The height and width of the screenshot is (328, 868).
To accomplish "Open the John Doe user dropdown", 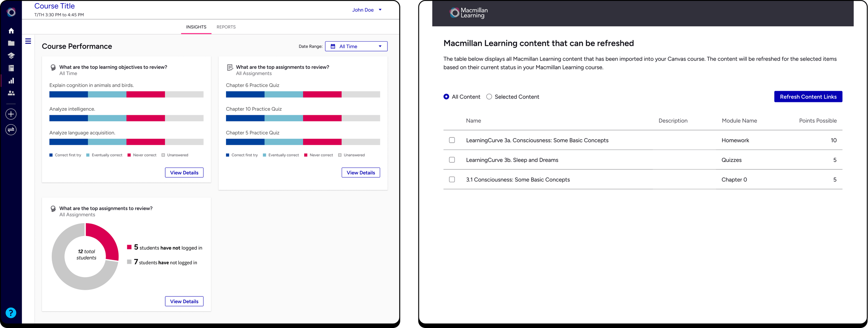I will (367, 10).
